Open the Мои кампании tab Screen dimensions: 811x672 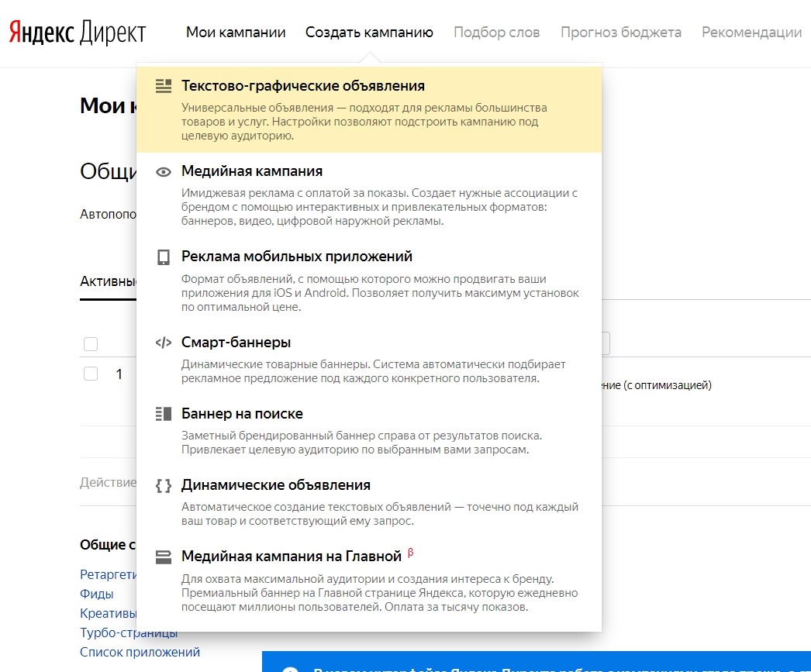(236, 33)
